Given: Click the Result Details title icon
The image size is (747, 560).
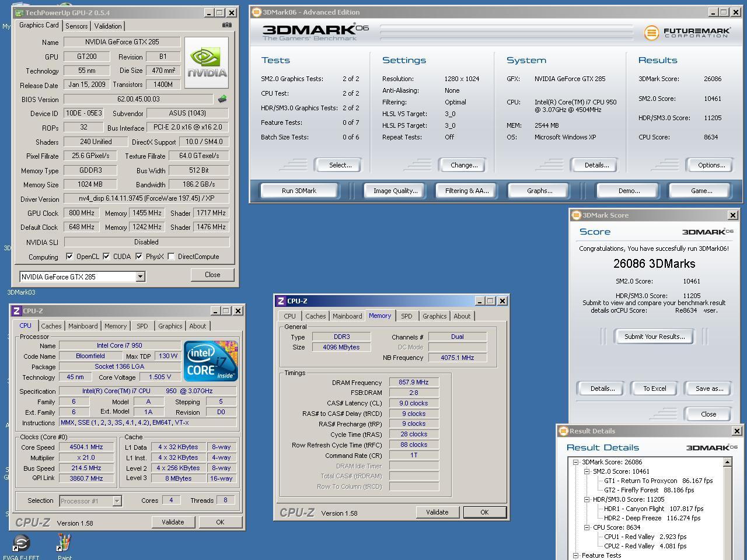Looking at the screenshot, I should click(x=563, y=431).
